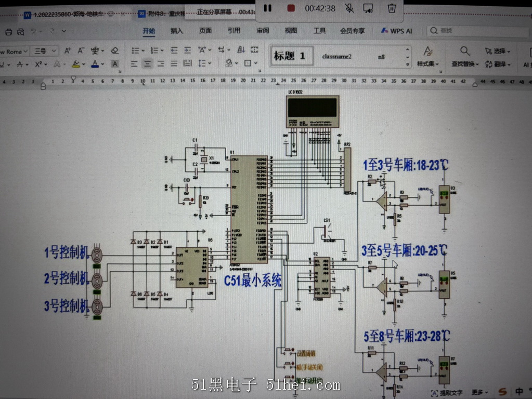Image resolution: width=532 pixels, height=399 pixels.
Task: Toggle center alignment
Action: (147, 63)
